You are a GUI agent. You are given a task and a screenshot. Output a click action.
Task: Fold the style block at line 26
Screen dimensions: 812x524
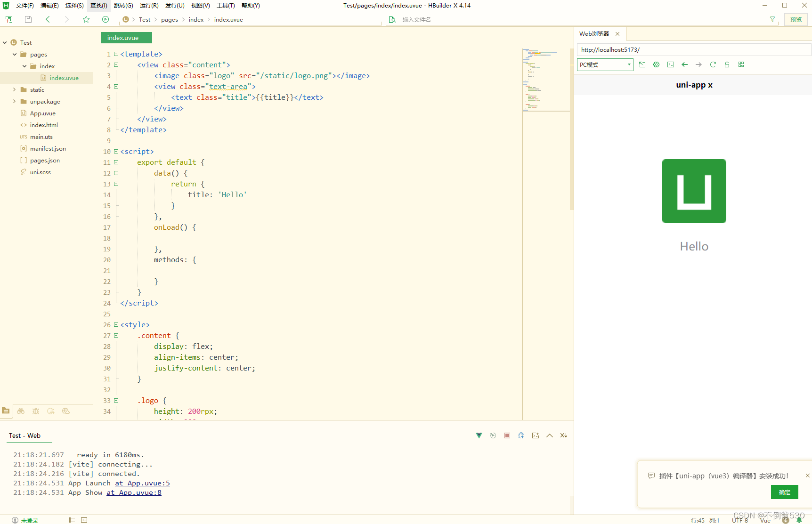click(x=116, y=325)
